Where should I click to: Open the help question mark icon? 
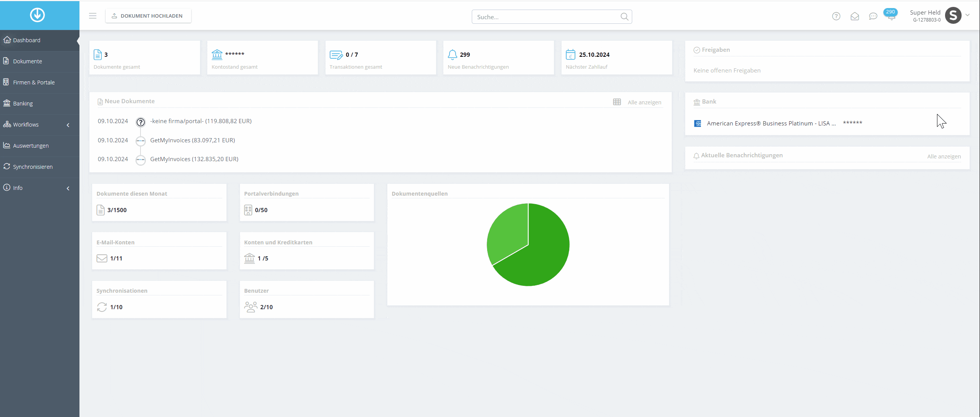[x=836, y=16]
